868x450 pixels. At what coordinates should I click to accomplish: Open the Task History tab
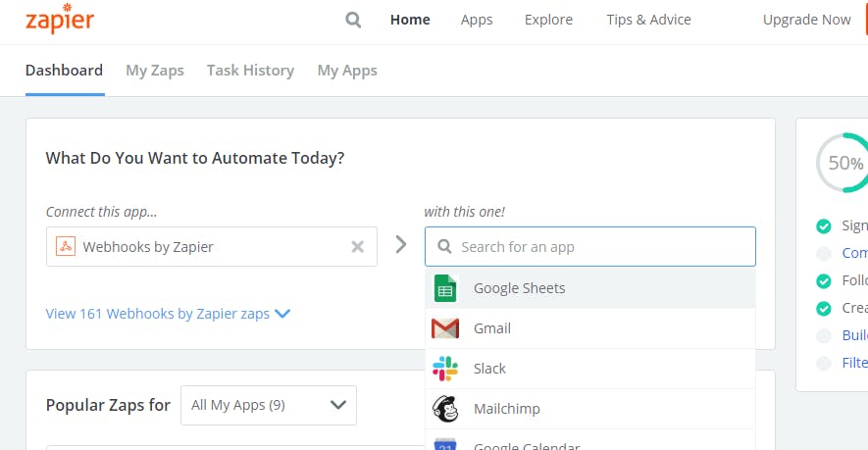[250, 71]
